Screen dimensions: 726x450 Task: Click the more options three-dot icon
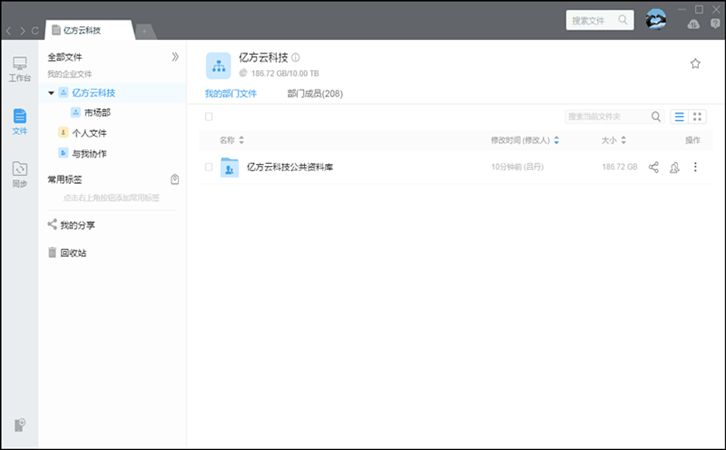(x=696, y=167)
